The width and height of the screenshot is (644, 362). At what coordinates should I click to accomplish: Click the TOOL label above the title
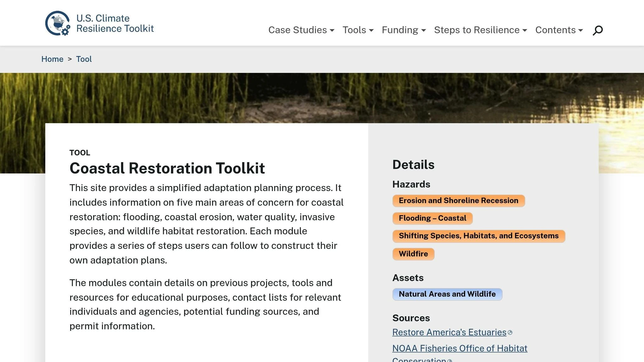(80, 153)
